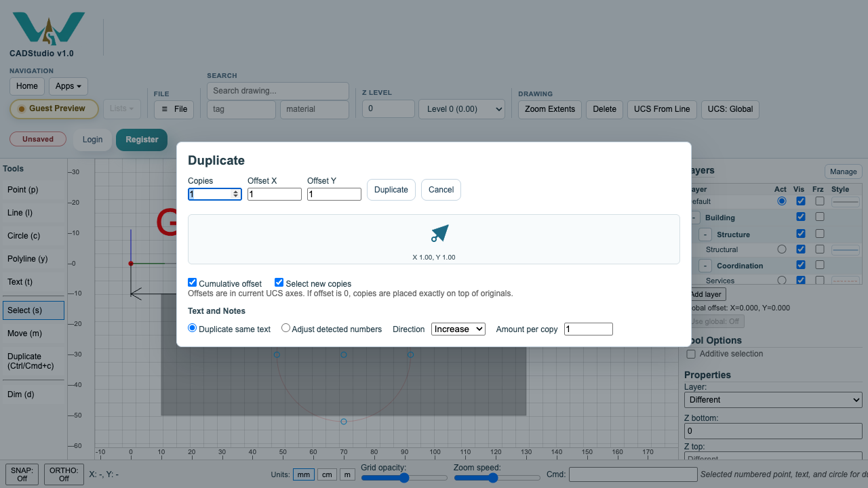Collapse the Structure layer group
The height and width of the screenshot is (488, 868).
click(705, 235)
